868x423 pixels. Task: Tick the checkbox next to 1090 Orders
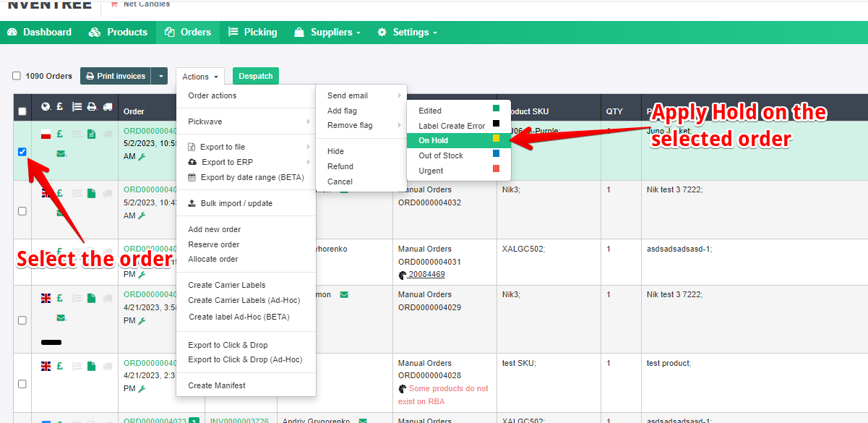click(x=17, y=76)
